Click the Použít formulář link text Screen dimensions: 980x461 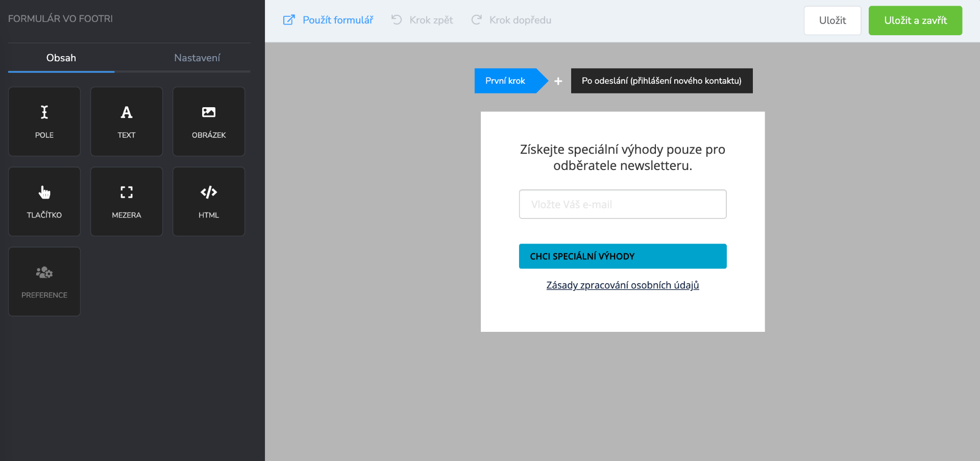338,20
